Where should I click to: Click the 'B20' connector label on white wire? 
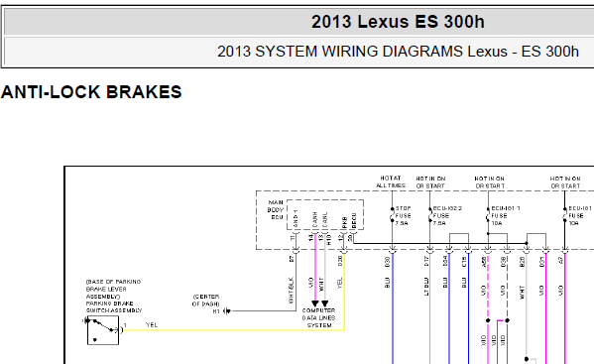(523, 261)
